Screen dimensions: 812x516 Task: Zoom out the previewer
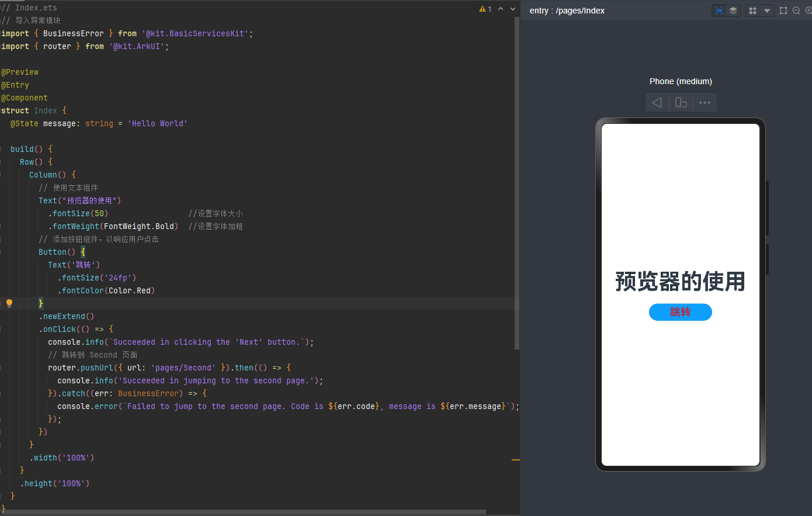pyautogui.click(x=796, y=11)
